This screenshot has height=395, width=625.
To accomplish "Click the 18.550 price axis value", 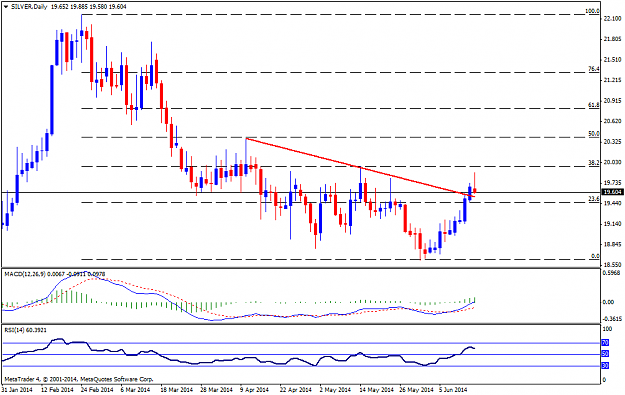I will [x=613, y=265].
